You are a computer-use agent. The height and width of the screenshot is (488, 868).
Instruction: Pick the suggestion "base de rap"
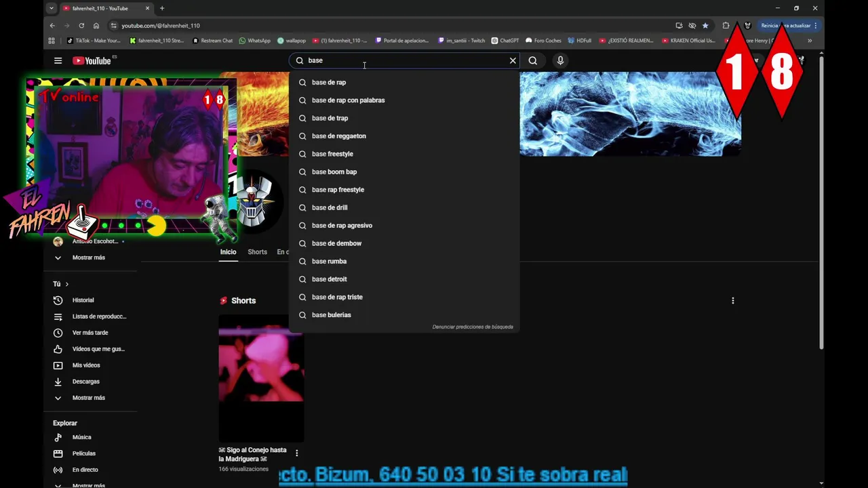tap(404, 82)
